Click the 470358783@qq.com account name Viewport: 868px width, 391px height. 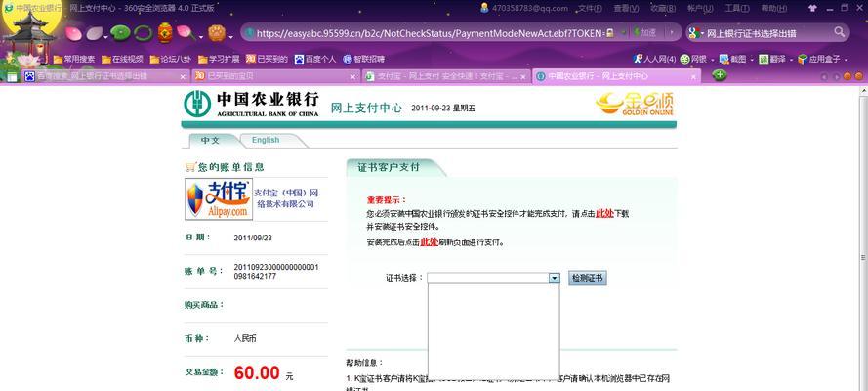[530, 8]
